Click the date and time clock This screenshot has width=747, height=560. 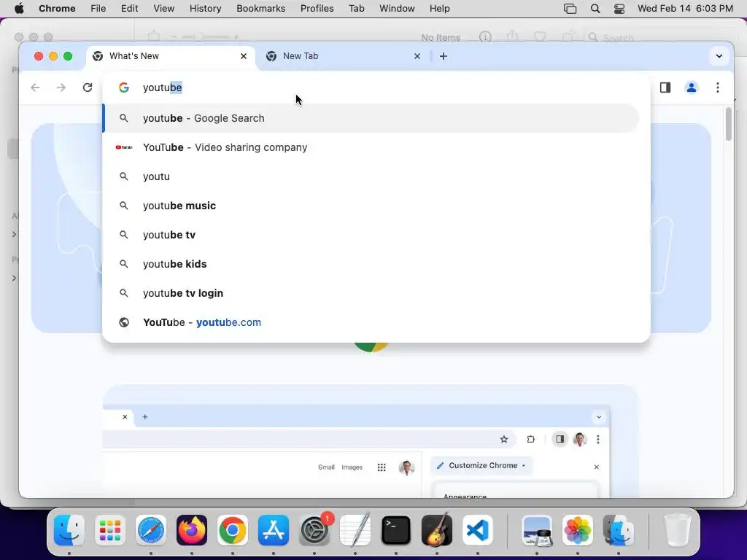(685, 9)
